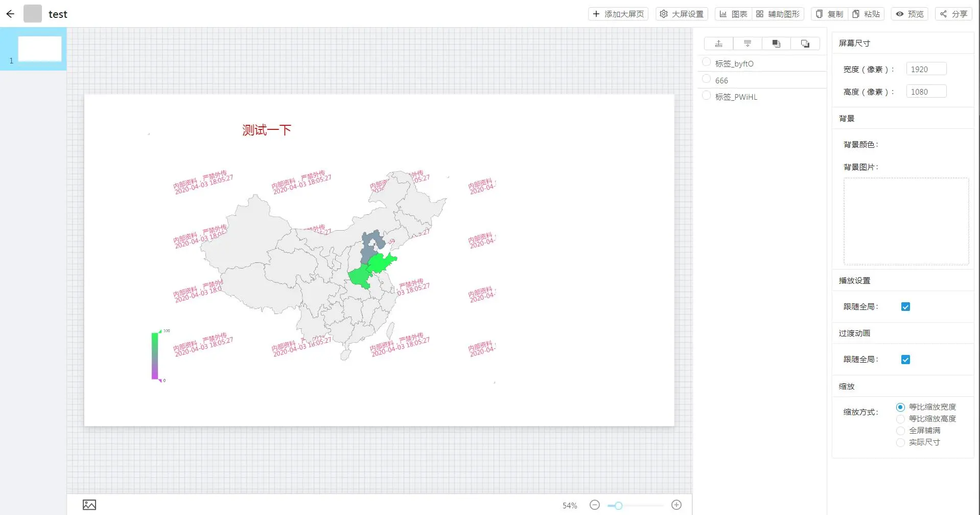Click the green-purple gradient legend bar
Screen dimensions: 980x515
(x=155, y=356)
